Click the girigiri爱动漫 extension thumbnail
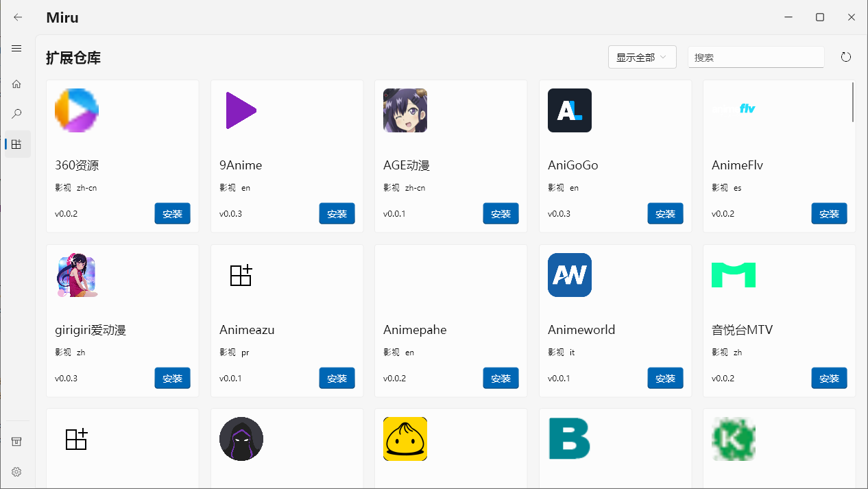The width and height of the screenshot is (868, 489). [76, 275]
